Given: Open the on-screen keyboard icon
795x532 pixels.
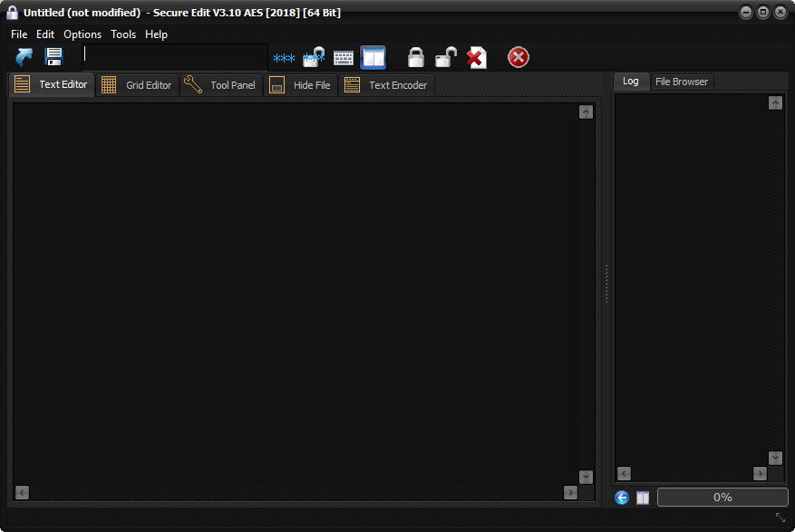Looking at the screenshot, I should point(344,58).
